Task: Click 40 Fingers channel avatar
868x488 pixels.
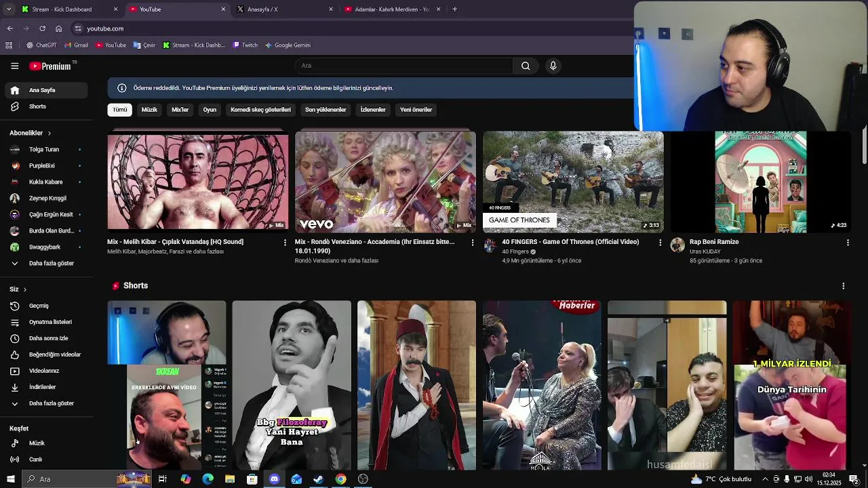Action: (x=490, y=245)
